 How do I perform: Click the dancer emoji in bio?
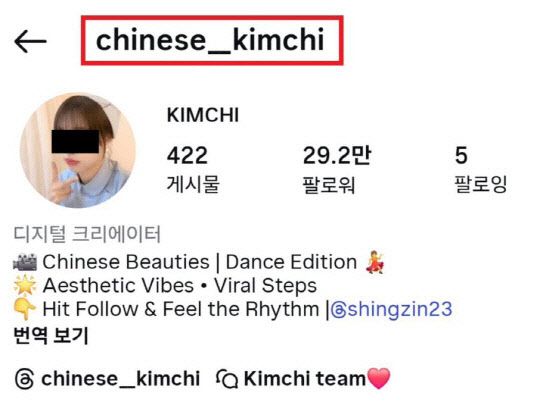pos(375,262)
